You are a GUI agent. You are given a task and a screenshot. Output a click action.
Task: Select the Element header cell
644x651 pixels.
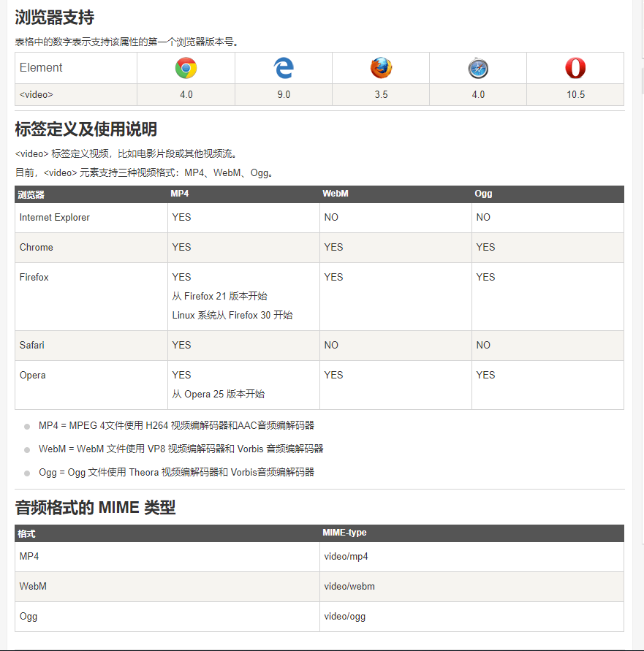point(76,68)
